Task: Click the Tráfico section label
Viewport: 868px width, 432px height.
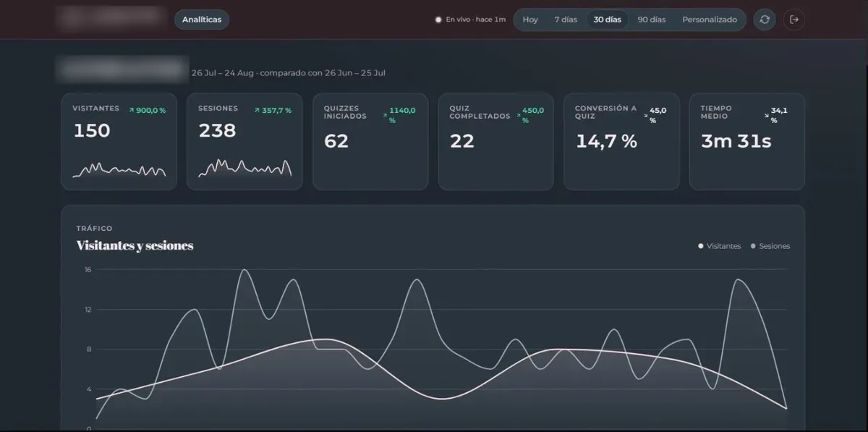Action: pos(94,229)
